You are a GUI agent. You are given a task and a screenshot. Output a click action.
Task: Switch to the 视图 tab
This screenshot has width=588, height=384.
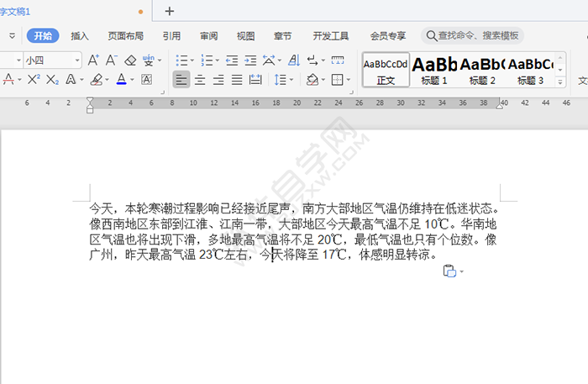click(245, 36)
